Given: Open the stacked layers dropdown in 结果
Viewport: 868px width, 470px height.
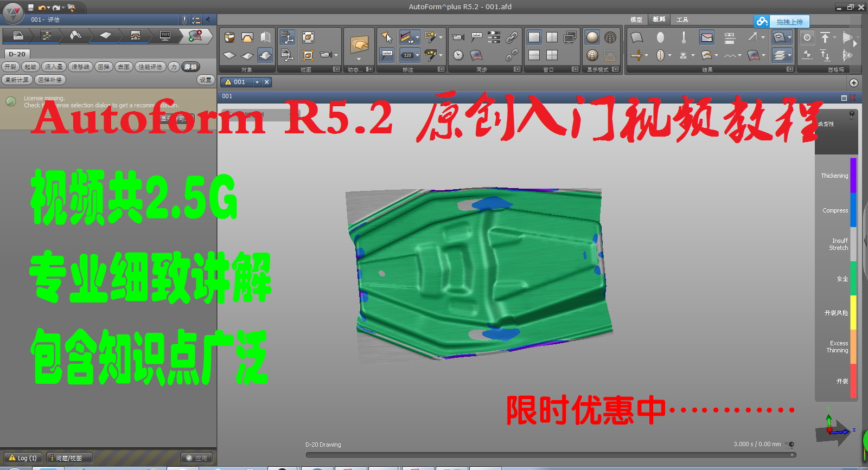Looking at the screenshot, I should click(789, 55).
